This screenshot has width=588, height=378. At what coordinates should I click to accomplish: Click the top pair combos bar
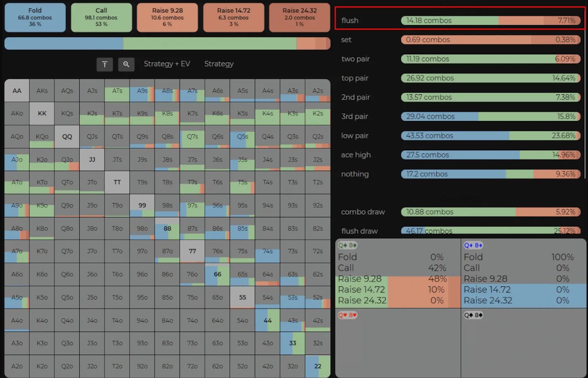click(x=491, y=78)
